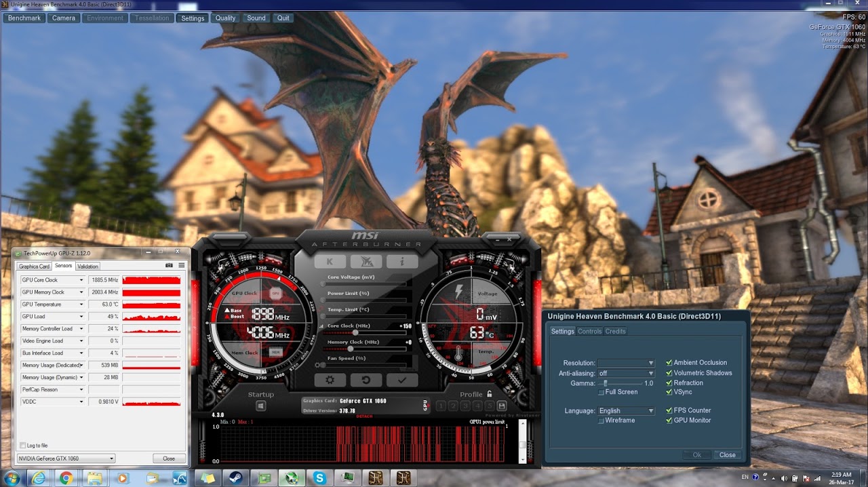The height and width of the screenshot is (487, 868).
Task: Uncheck Ambient Occlusion checkbox
Action: tap(669, 363)
